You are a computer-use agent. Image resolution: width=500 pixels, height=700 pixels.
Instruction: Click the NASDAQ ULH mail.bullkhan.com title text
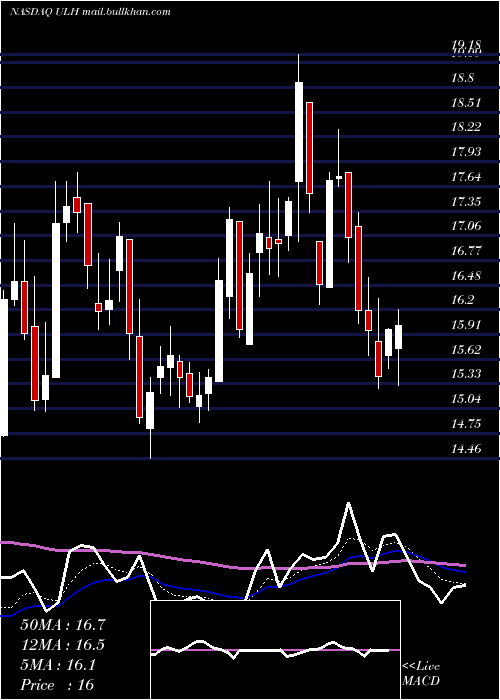pos(90,12)
